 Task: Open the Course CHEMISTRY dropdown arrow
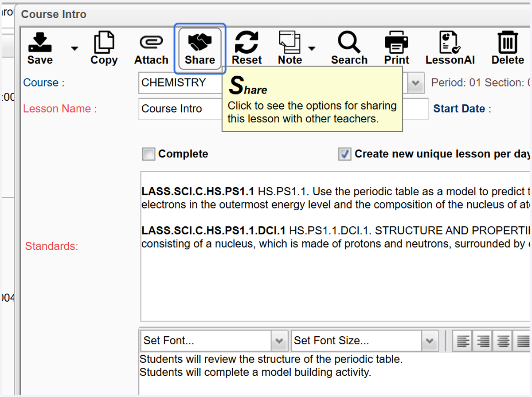(x=415, y=83)
